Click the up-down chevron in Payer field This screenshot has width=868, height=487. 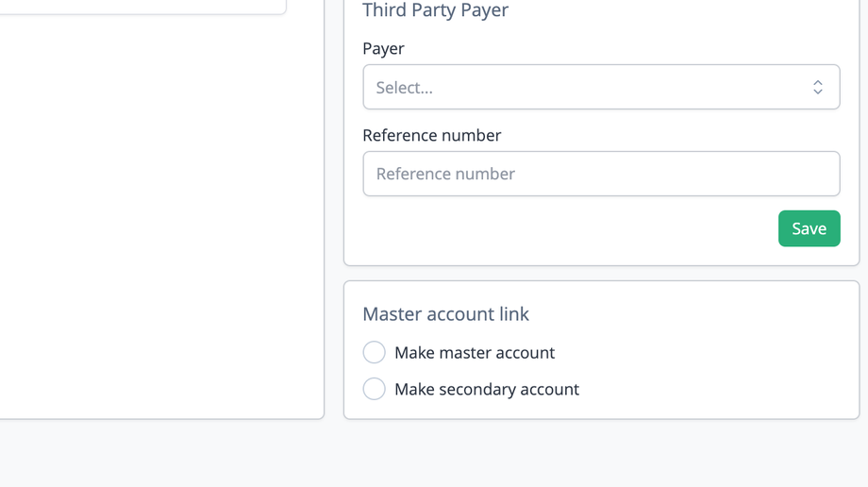point(818,87)
